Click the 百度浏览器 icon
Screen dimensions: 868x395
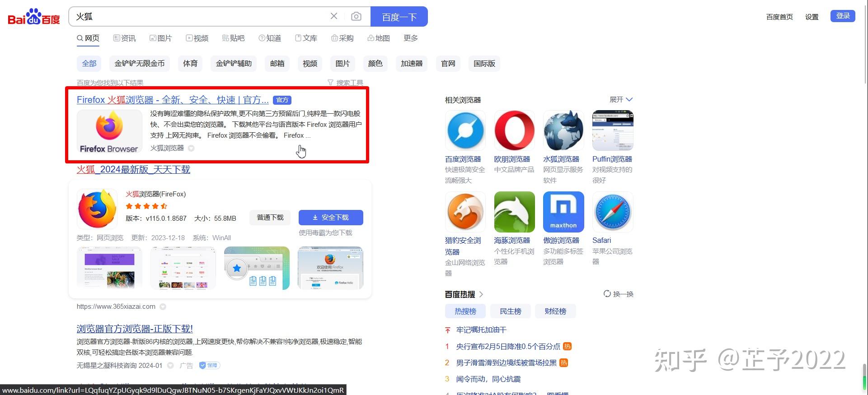[x=465, y=130]
